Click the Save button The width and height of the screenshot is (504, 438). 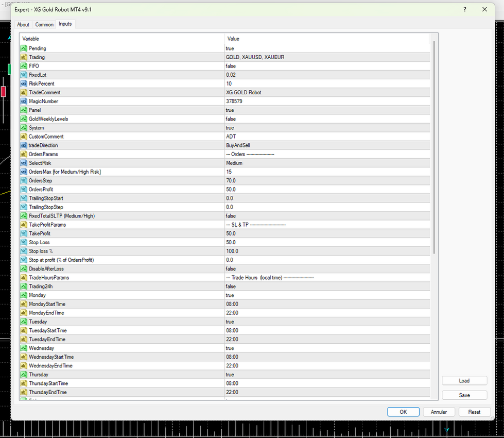point(464,395)
